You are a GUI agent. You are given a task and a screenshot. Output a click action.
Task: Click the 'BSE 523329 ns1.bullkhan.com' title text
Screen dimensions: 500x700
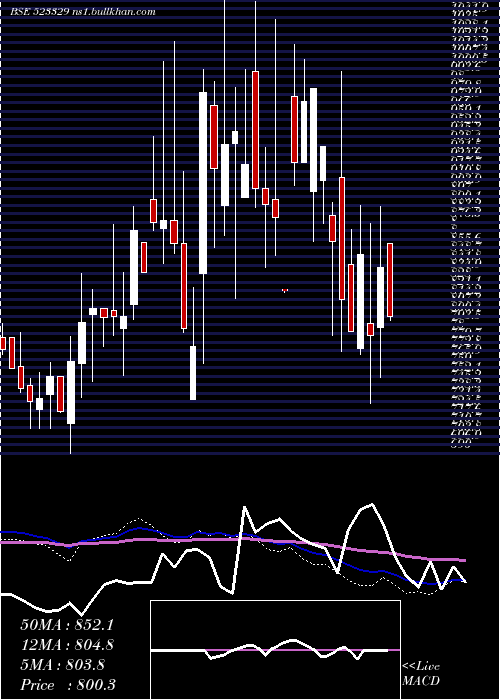pyautogui.click(x=83, y=12)
